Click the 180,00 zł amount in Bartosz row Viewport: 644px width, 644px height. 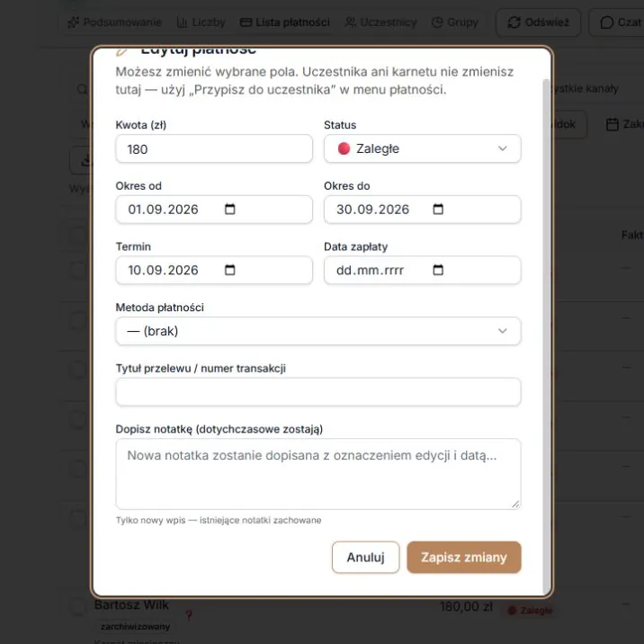pyautogui.click(x=466, y=606)
